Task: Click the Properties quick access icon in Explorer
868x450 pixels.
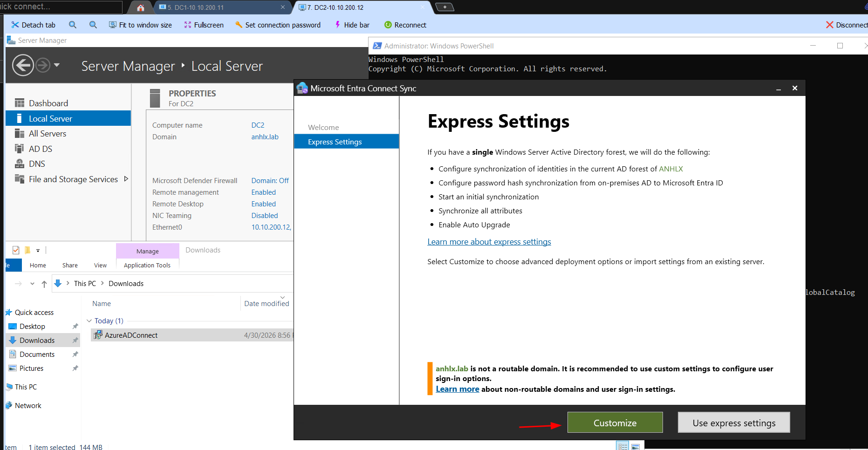Action: coord(16,250)
